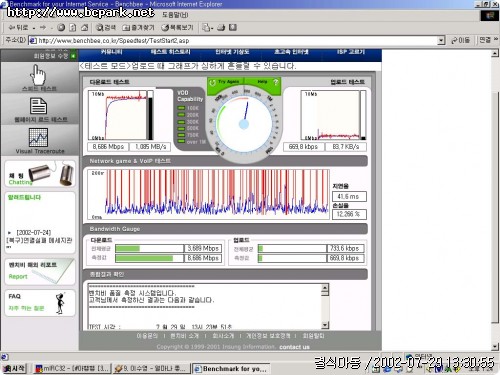Open the Chatting tin-can phone banner
500x375 pixels.
[40, 174]
